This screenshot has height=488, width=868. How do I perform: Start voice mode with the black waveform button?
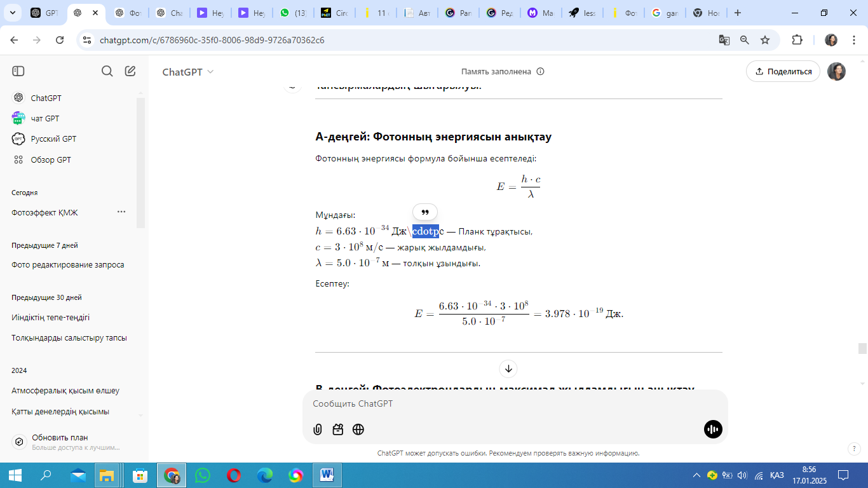pos(713,430)
